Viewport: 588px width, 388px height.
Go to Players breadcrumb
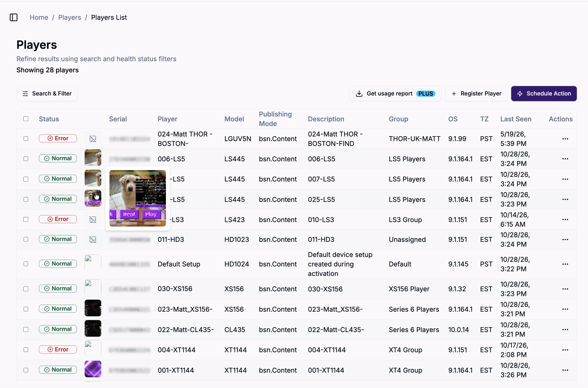tap(70, 17)
